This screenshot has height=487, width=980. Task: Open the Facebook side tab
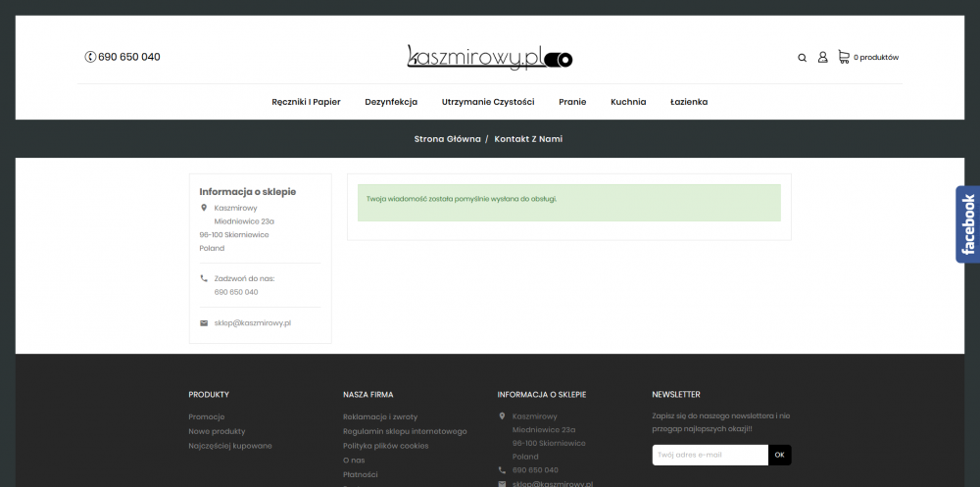[x=968, y=223]
